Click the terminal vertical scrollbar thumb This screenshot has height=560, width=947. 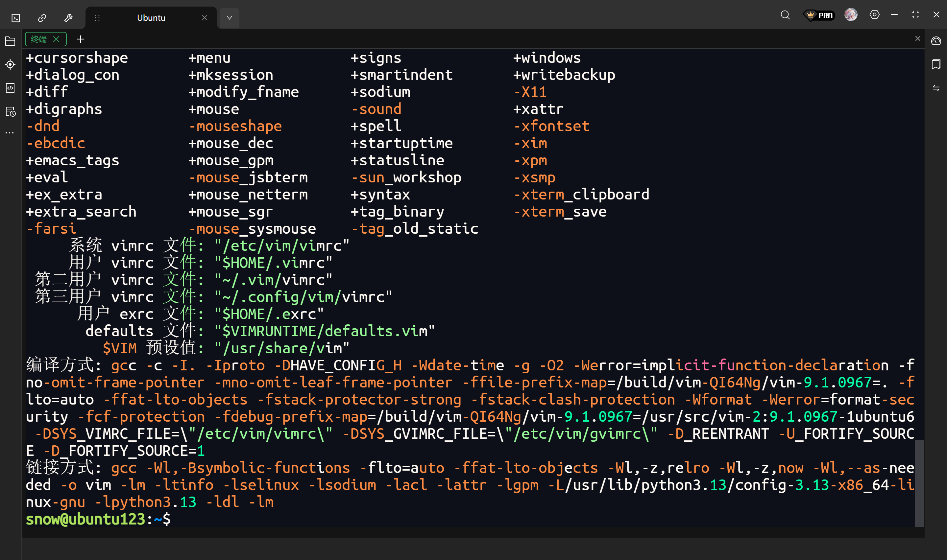[919, 483]
